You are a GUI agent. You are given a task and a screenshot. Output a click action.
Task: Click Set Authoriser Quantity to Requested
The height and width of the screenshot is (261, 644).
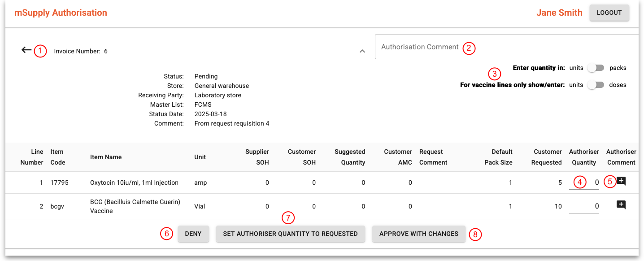click(x=290, y=234)
